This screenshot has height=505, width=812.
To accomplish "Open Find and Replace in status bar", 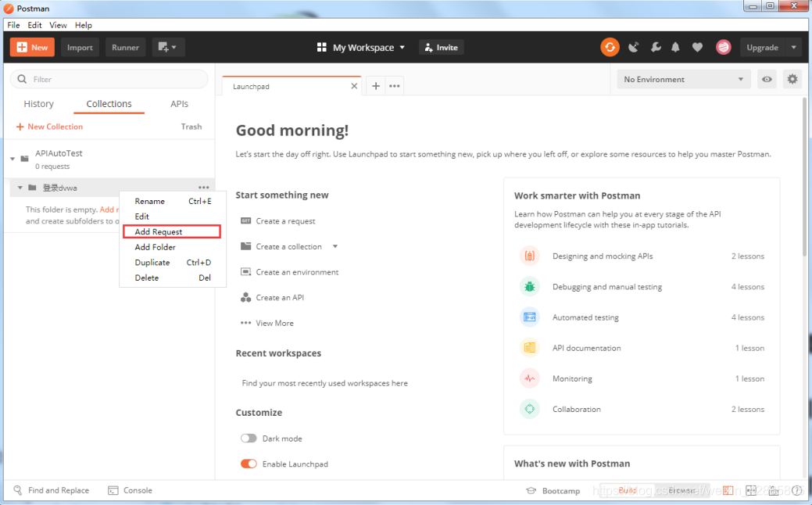I will click(x=52, y=490).
